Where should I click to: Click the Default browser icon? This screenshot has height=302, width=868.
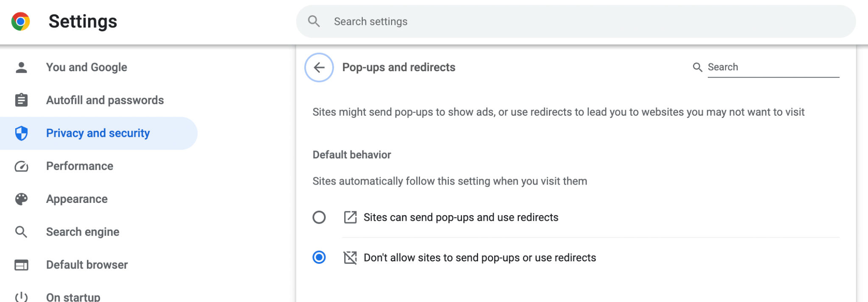pyautogui.click(x=21, y=264)
